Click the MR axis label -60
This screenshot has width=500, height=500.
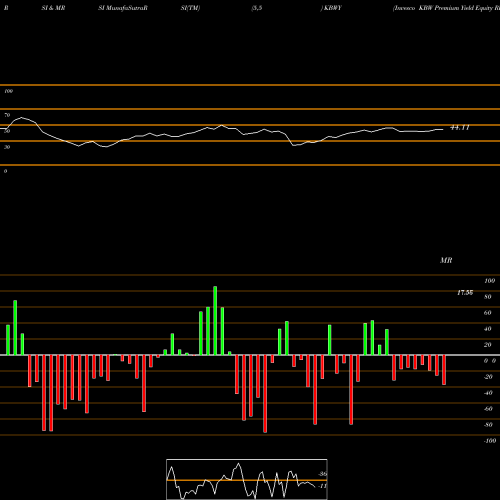pos(488,409)
